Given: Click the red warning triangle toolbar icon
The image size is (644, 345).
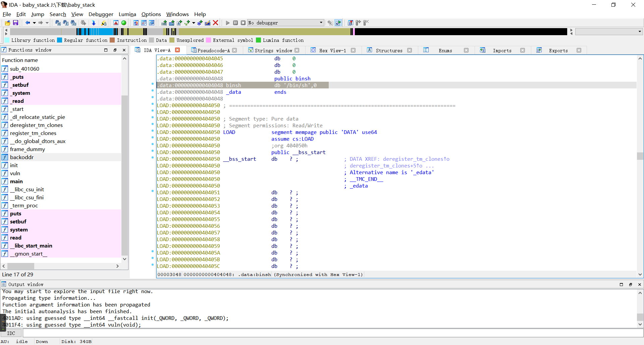Looking at the screenshot, I should tap(116, 23).
